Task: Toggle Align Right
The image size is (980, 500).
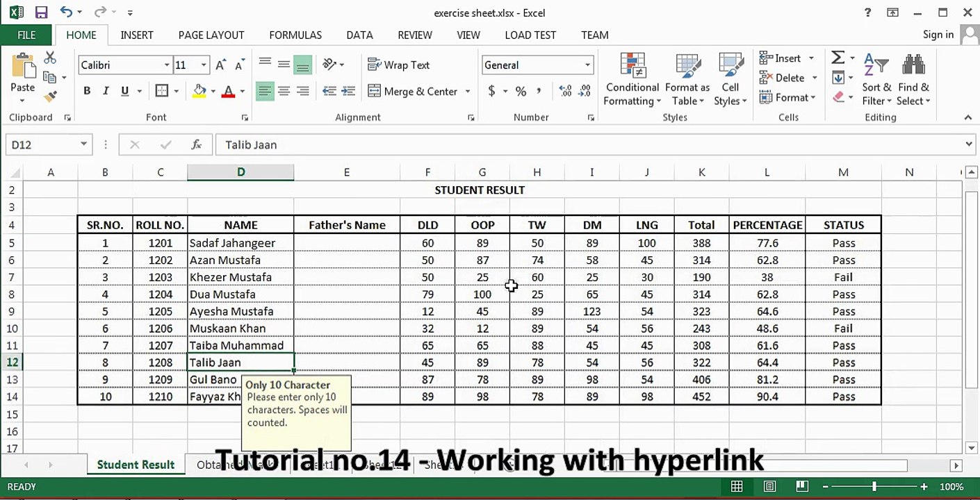Action: tap(302, 91)
